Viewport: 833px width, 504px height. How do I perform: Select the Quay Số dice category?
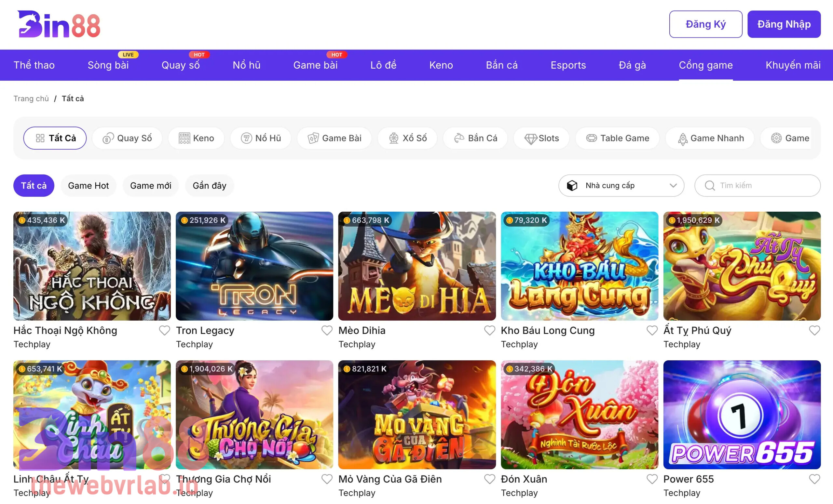pyautogui.click(x=127, y=138)
